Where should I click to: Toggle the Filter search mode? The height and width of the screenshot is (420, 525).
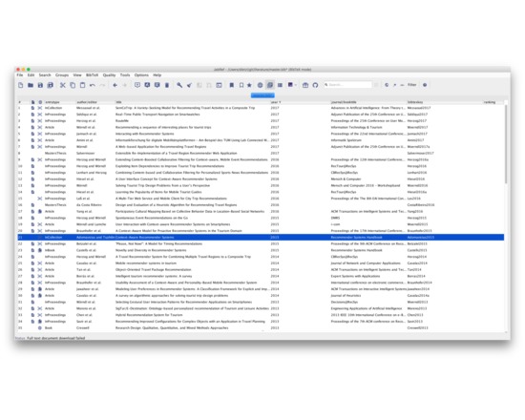pyautogui.click(x=411, y=85)
